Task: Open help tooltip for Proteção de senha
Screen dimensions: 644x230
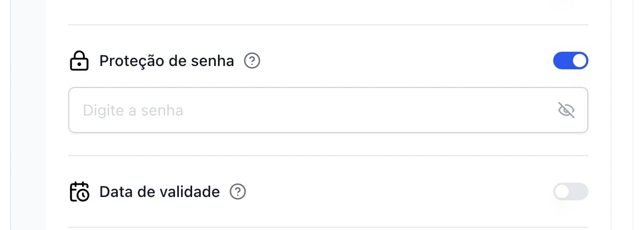Action: (252, 61)
